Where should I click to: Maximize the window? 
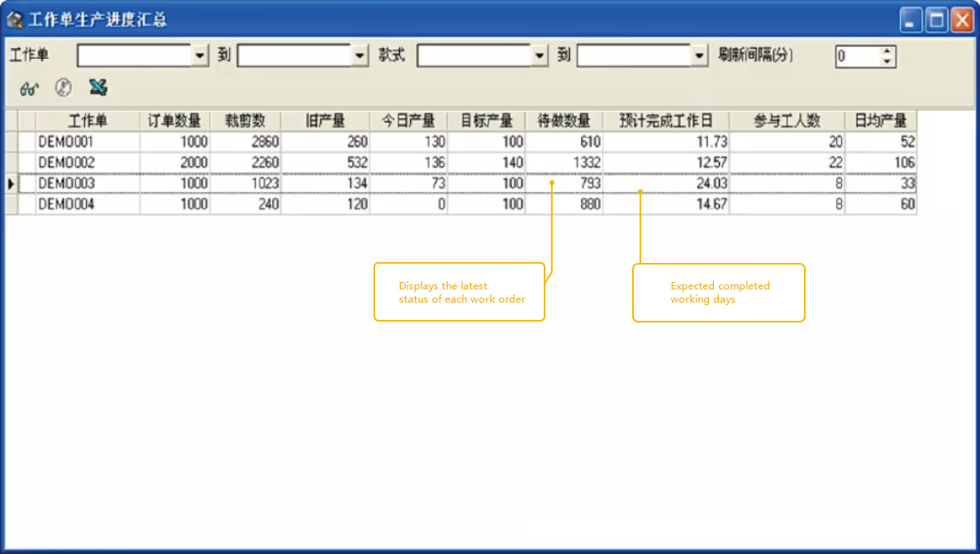(x=936, y=20)
